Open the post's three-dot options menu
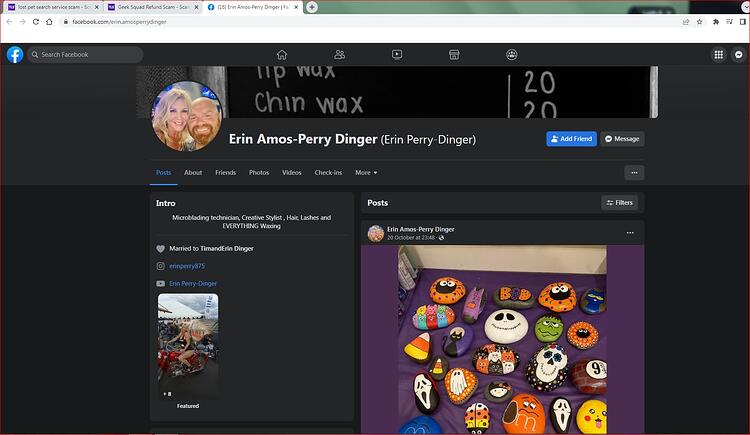Viewport: 750px width, 435px height. [630, 233]
